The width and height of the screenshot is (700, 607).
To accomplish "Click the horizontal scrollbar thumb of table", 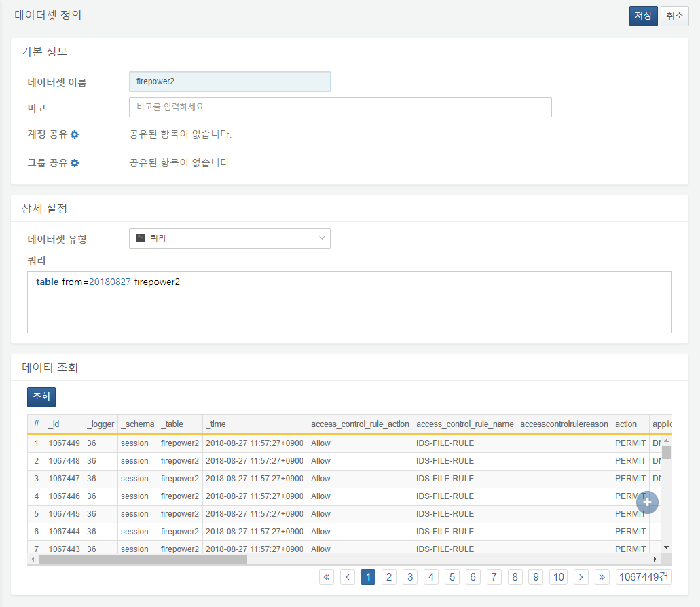I will coord(143,559).
